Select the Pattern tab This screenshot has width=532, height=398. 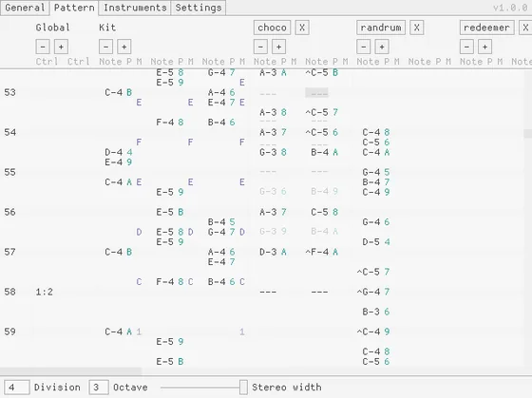pos(74,8)
